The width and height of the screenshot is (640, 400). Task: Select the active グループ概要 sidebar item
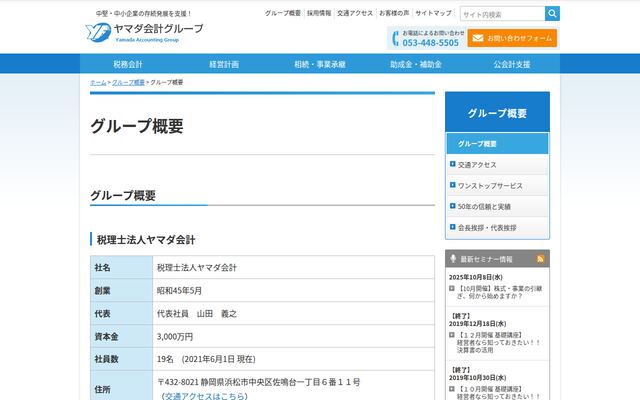pos(498,144)
